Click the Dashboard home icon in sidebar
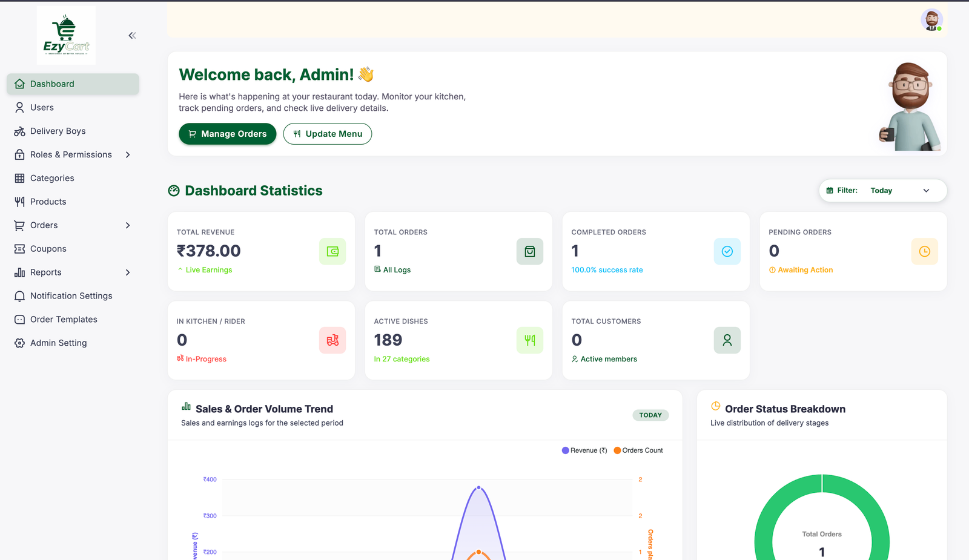Screen dimensions: 969x560 19,84
